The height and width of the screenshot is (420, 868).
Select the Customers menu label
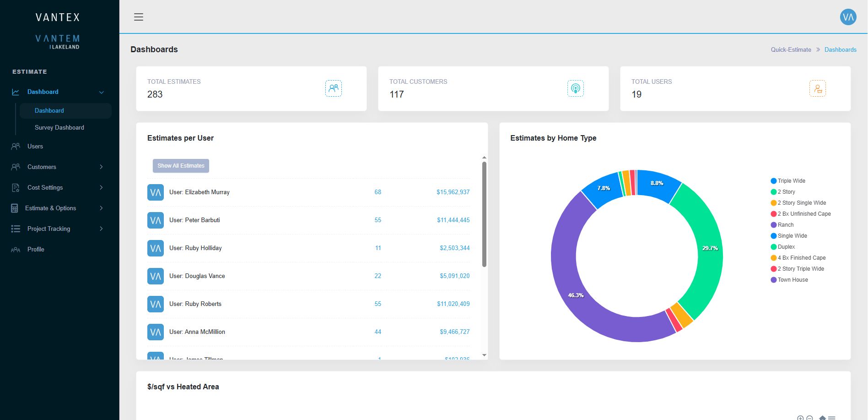(x=42, y=167)
